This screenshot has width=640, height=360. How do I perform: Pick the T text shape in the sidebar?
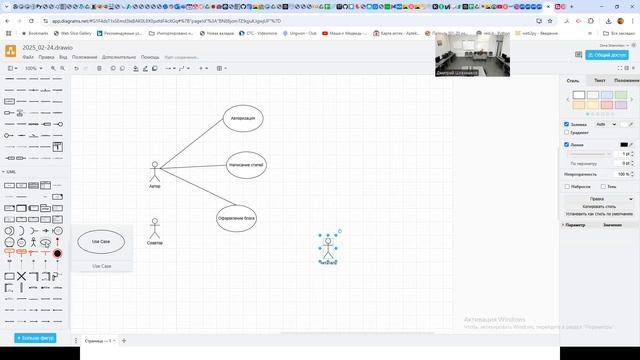pos(58,147)
